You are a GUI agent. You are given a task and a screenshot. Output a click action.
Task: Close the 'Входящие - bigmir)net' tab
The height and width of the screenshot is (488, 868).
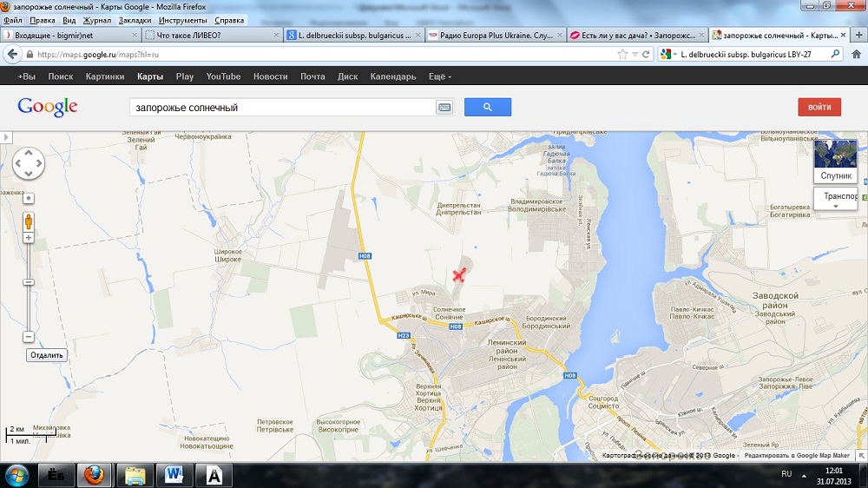coord(134,35)
